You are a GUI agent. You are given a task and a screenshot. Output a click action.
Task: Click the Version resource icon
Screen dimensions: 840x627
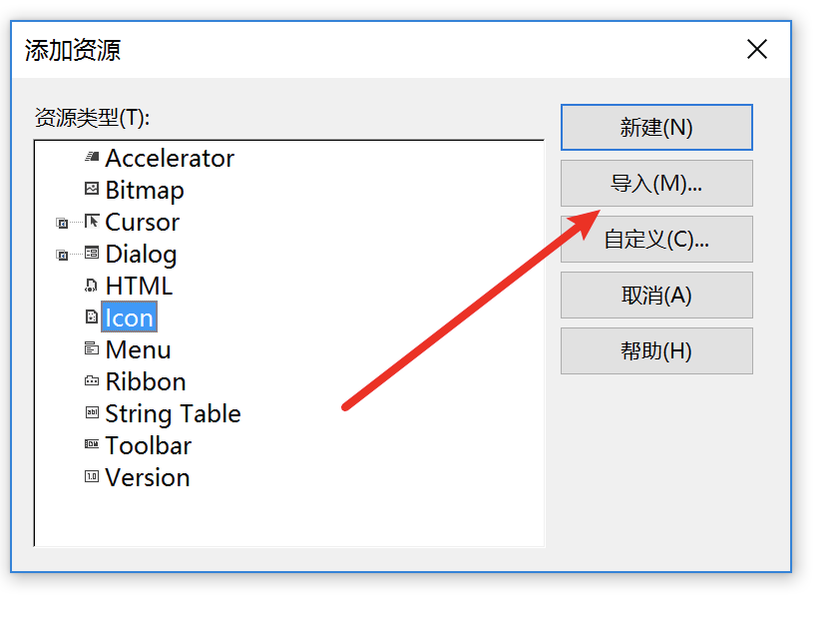[x=92, y=476]
